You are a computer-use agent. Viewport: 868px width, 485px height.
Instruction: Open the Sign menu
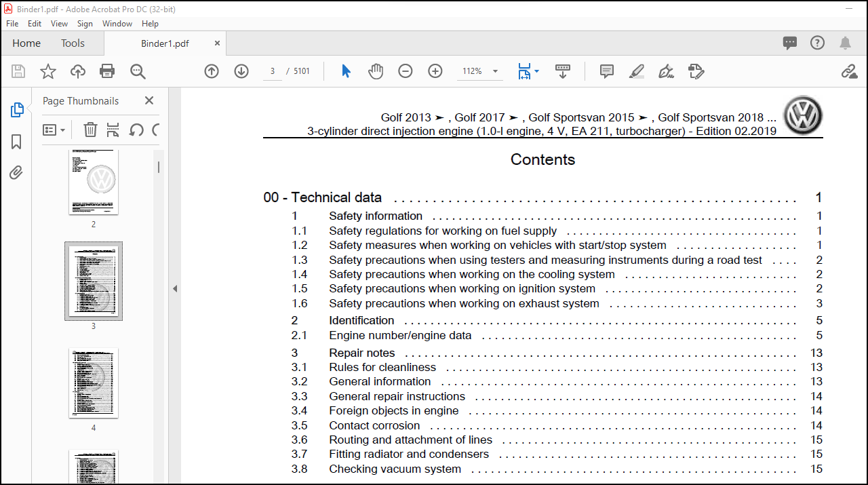click(x=85, y=23)
